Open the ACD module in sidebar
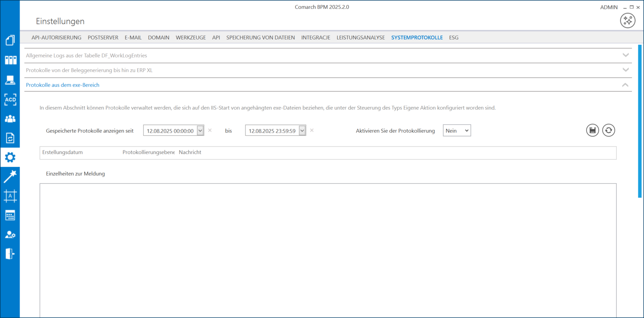Image resolution: width=644 pixels, height=318 pixels. (10, 99)
